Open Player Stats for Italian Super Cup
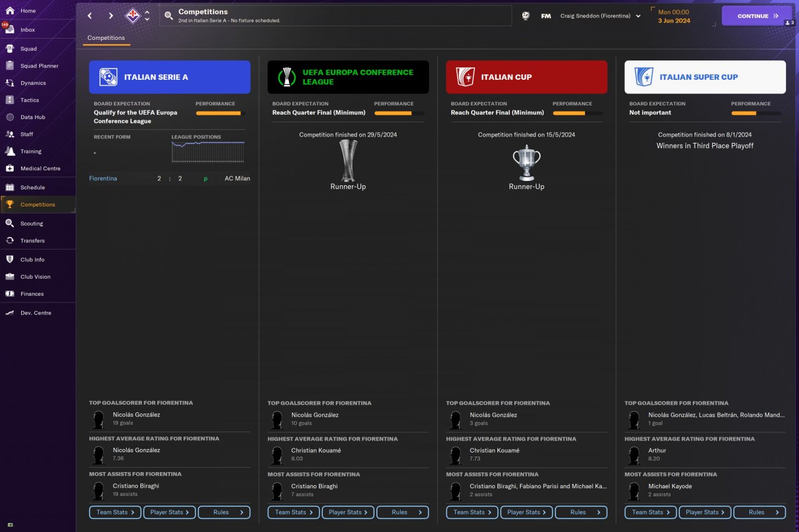This screenshot has width=799, height=532. 705,512
